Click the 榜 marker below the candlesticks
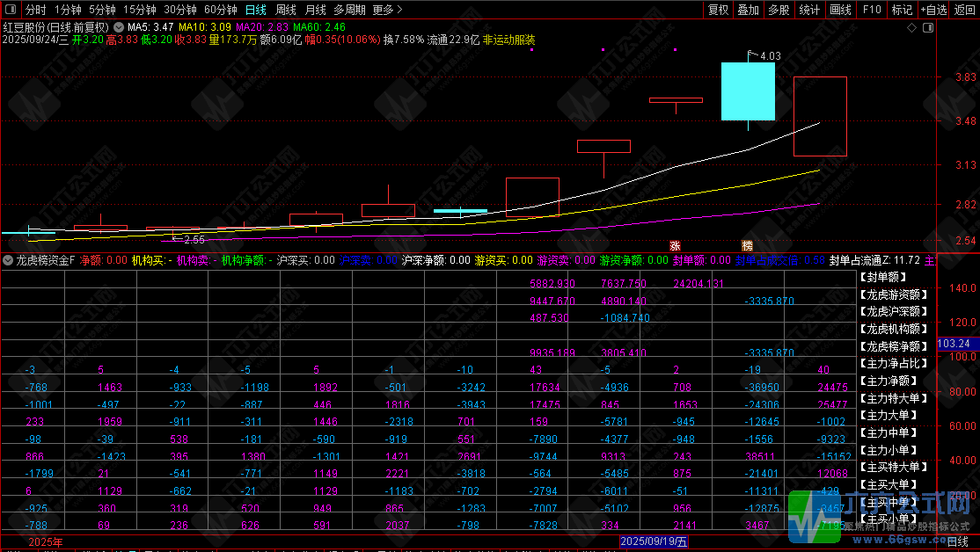The height and width of the screenshot is (552, 980). [748, 246]
